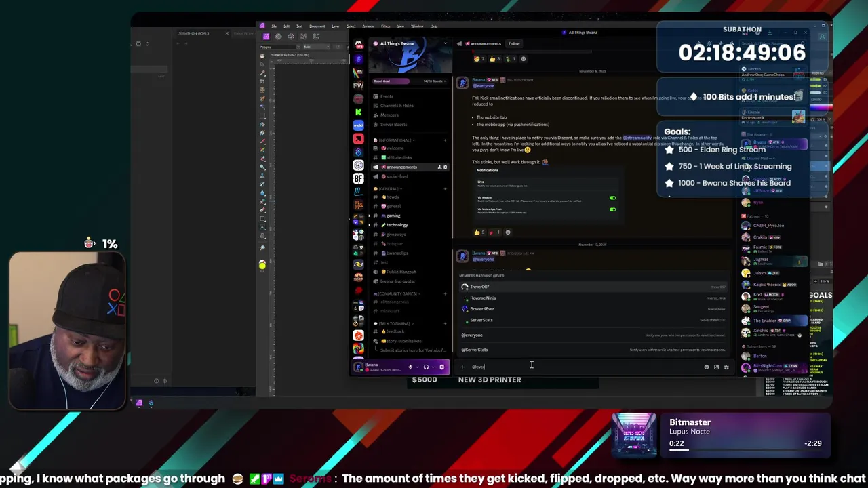868x488 pixels.
Task: Select Trever007 from mention suggestions
Action: pyautogui.click(x=593, y=287)
